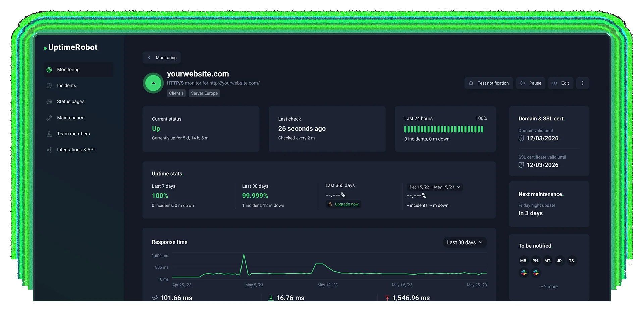
Task: Click the green up-status circle icon
Action: tap(153, 83)
